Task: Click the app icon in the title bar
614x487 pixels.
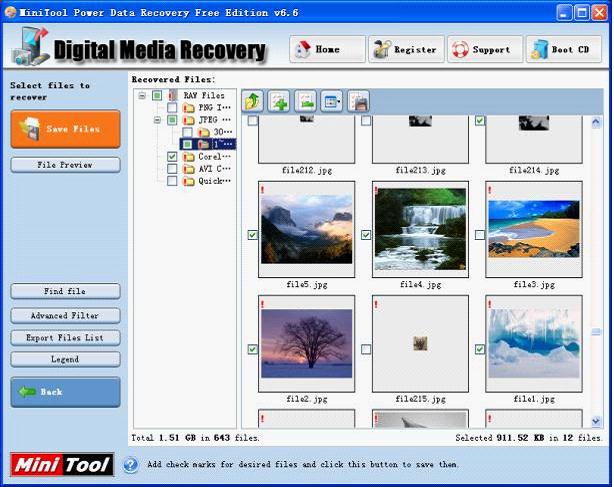Action: (x=10, y=12)
